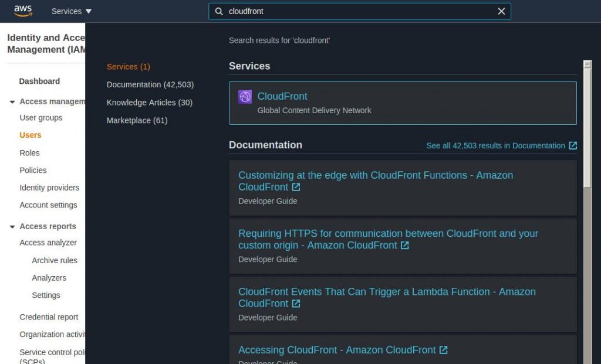This screenshot has width=601, height=364.
Task: Click Developer Guide label under Requiring HTTPS
Action: pos(268,260)
